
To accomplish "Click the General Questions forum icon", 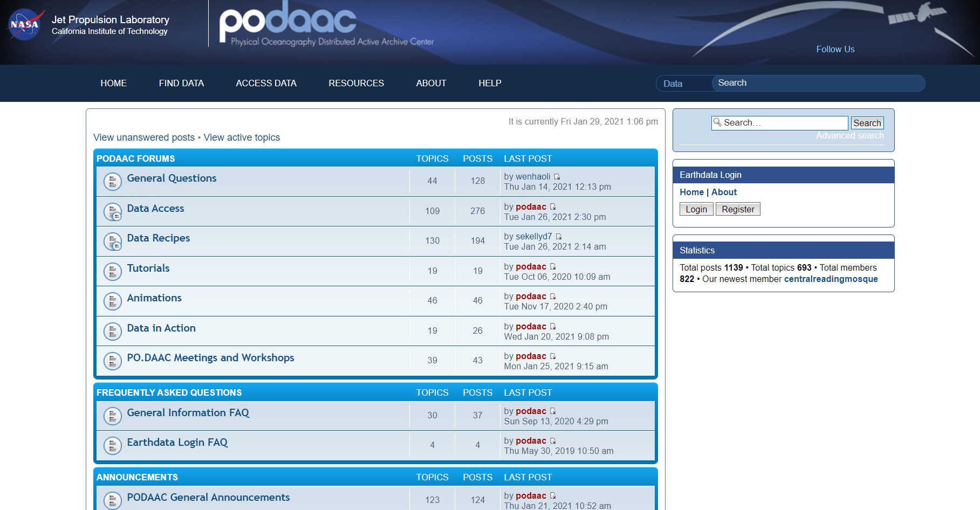I will pyautogui.click(x=112, y=182).
